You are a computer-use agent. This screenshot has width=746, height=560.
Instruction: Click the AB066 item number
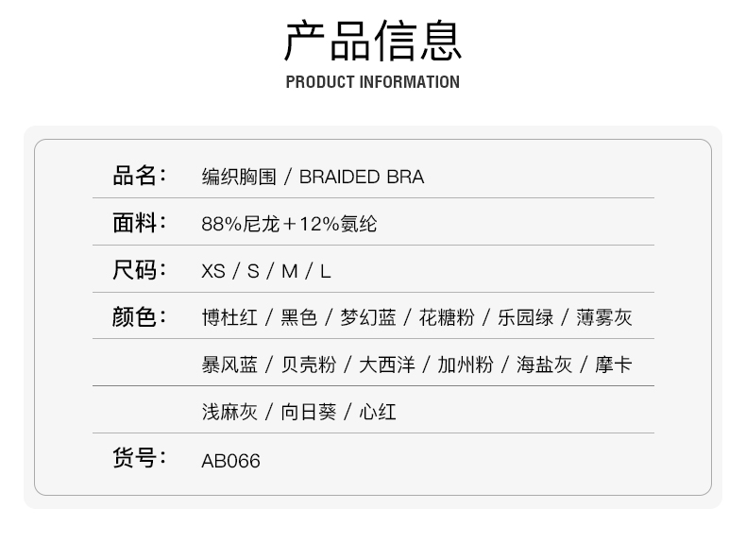coord(230,461)
